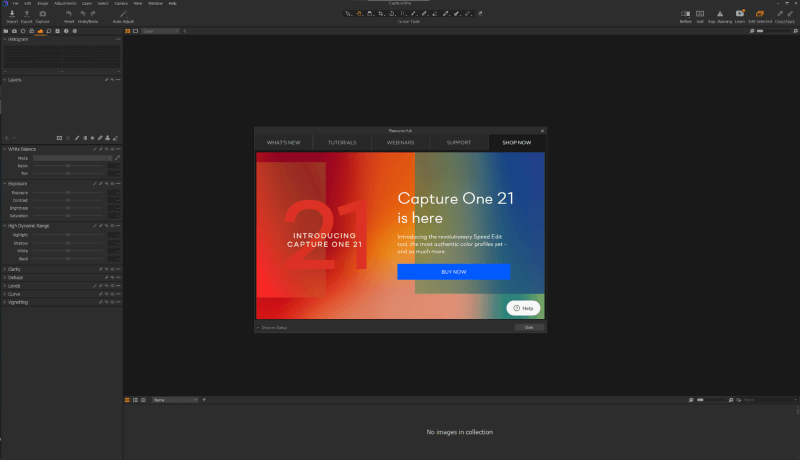Viewport: 800px width, 460px height.
Task: Click the Kelvin slider handle
Action: coord(68,166)
